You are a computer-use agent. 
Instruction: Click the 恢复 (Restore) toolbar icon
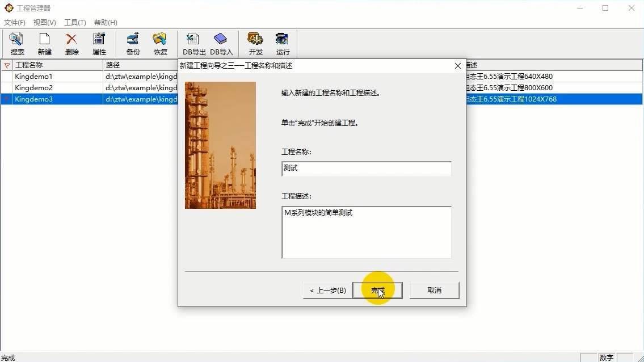[x=160, y=44]
